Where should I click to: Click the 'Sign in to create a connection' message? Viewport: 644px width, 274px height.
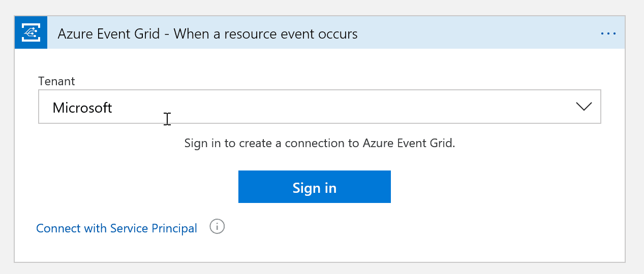[x=320, y=143]
